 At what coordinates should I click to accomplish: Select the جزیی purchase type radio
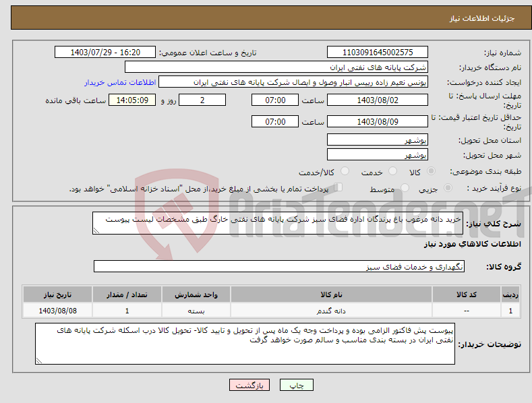(x=448, y=187)
